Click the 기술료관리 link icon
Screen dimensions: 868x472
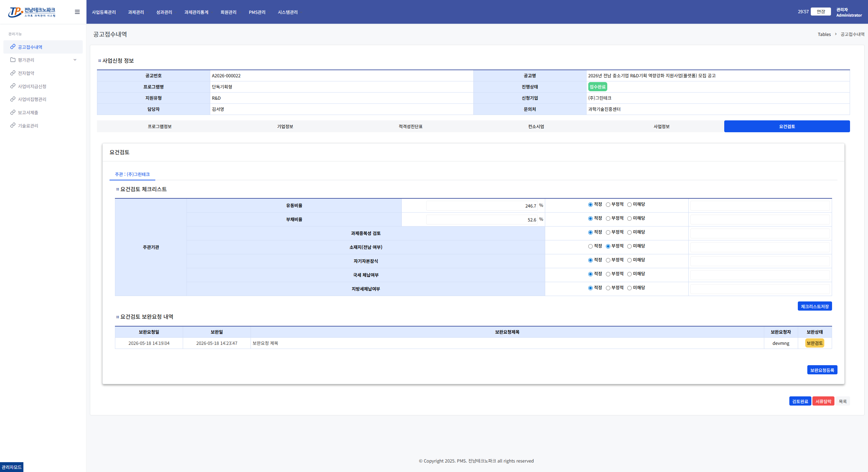pyautogui.click(x=13, y=125)
